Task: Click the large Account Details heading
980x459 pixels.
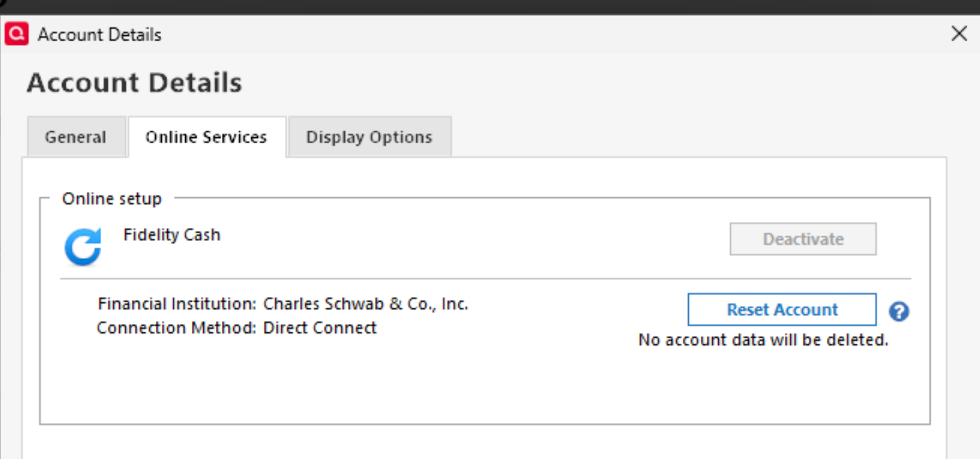Action: pos(134,83)
